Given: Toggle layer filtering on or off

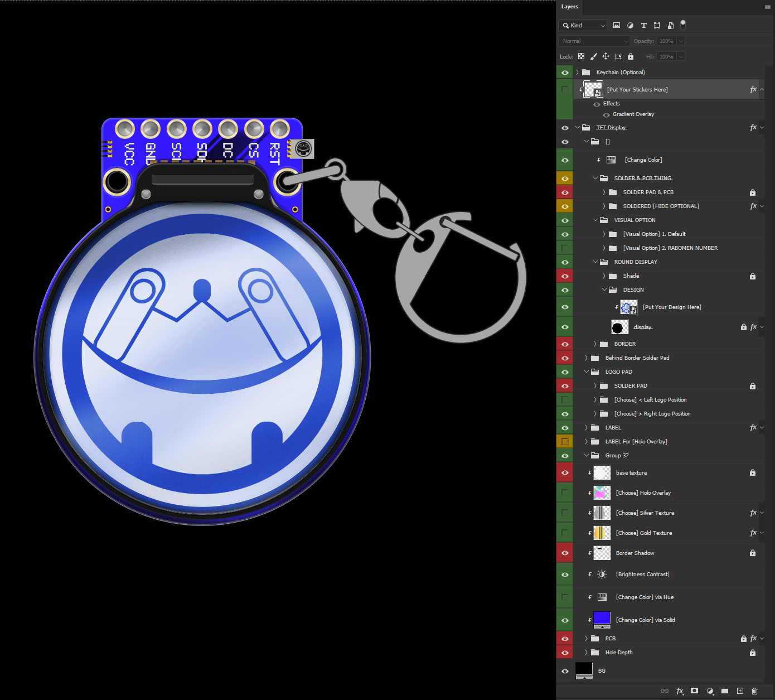Looking at the screenshot, I should click(x=683, y=25).
